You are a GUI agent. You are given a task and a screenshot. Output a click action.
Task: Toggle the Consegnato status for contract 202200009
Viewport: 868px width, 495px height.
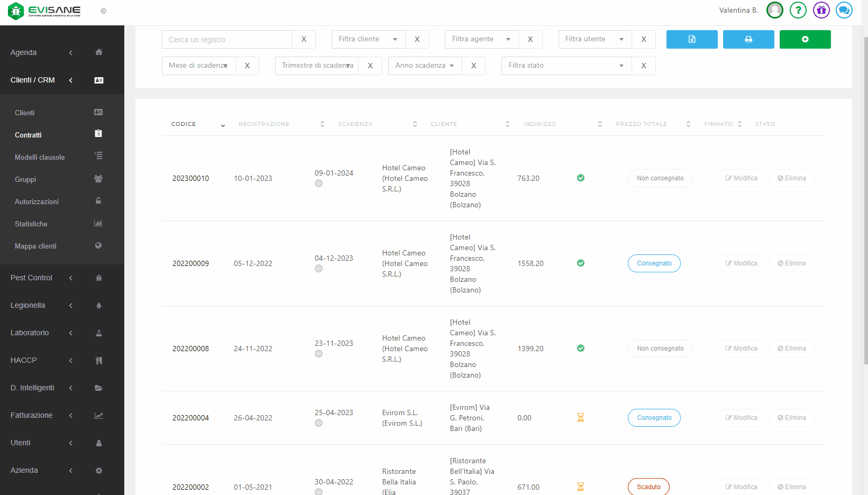[x=654, y=263]
